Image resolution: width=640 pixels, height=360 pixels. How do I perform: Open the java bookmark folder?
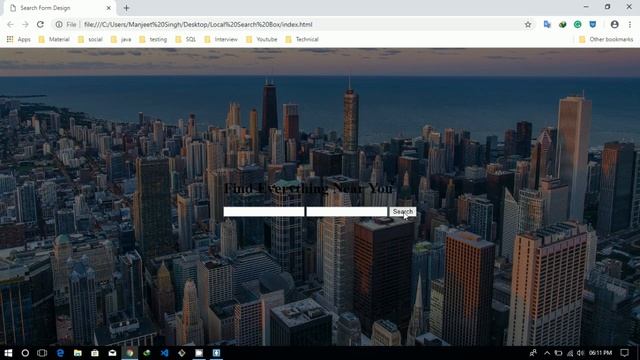pos(121,39)
